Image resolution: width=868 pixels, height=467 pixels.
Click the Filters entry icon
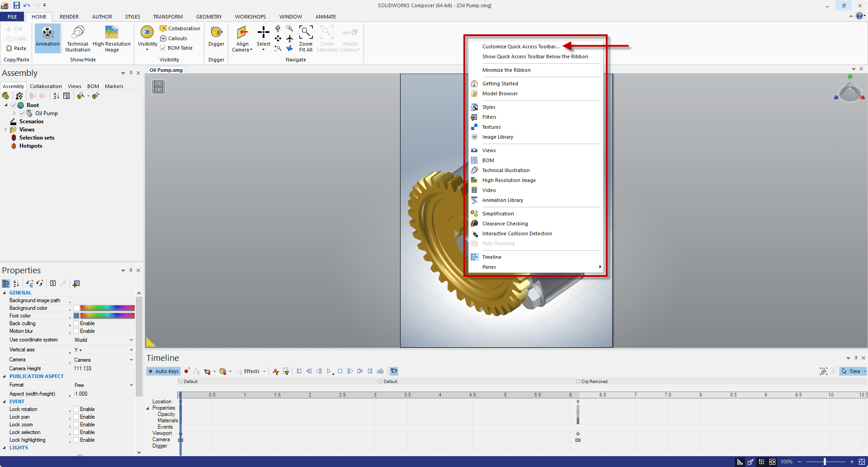[x=474, y=117]
